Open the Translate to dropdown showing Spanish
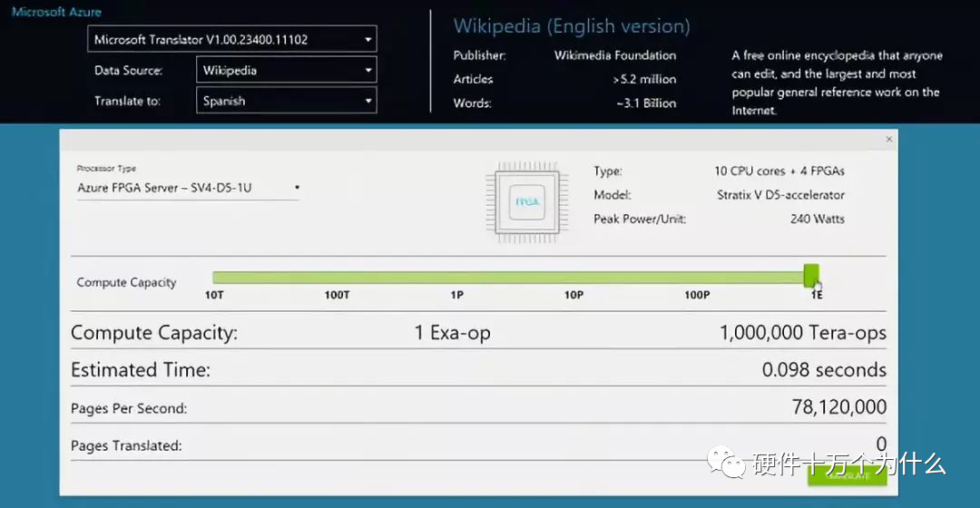 click(286, 101)
